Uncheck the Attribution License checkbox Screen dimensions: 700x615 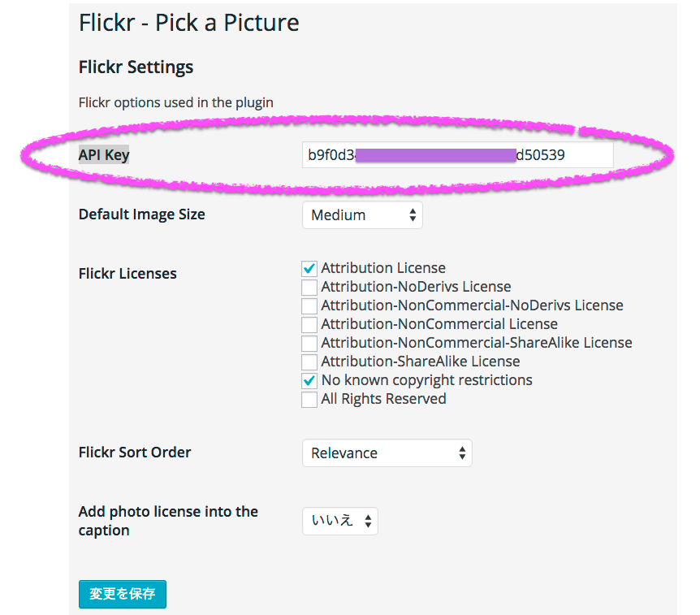[x=309, y=269]
